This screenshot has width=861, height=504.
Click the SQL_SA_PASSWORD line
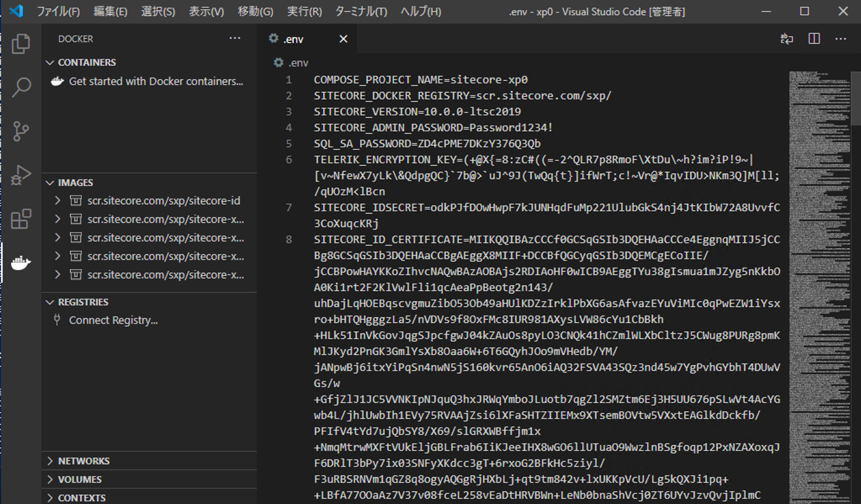click(427, 143)
